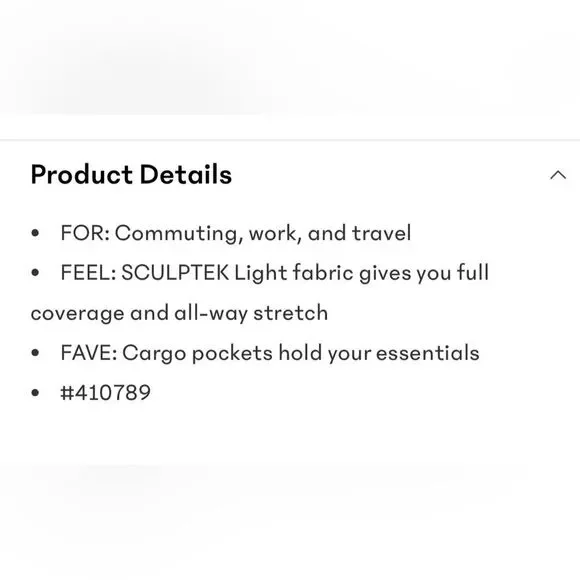Click the coverage and all-way stretch text
The height and width of the screenshot is (580, 580).
(179, 313)
